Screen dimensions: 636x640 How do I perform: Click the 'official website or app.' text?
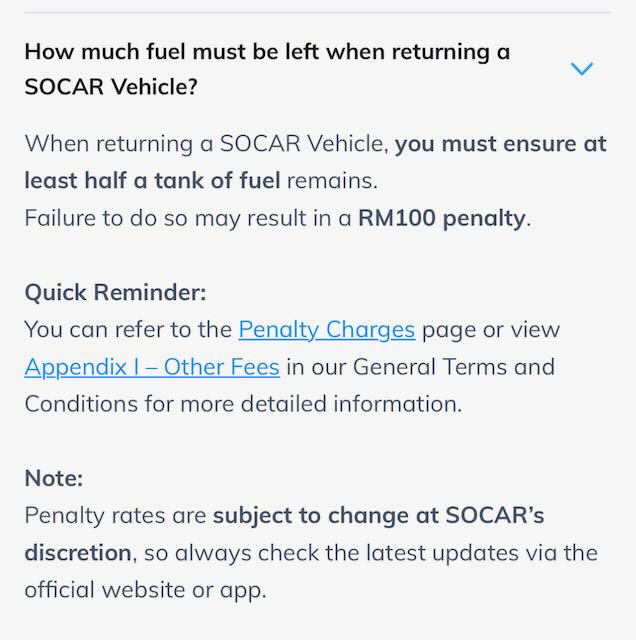(145, 590)
